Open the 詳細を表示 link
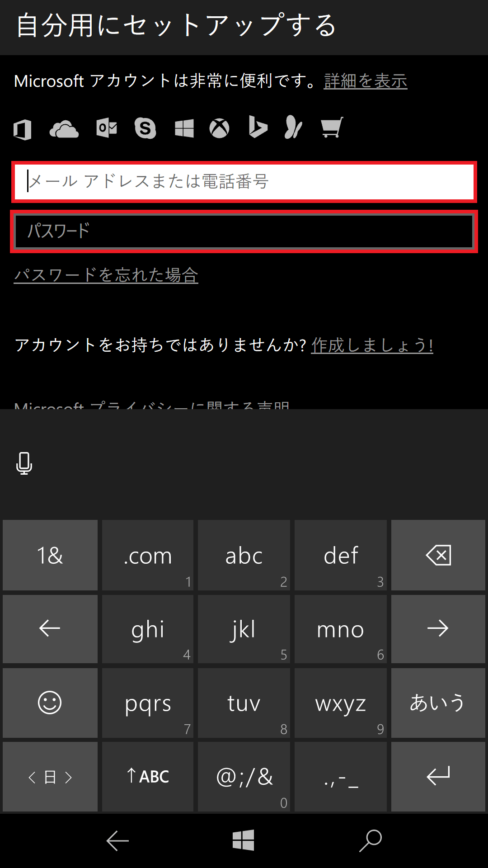This screenshot has height=868, width=488. point(366,81)
